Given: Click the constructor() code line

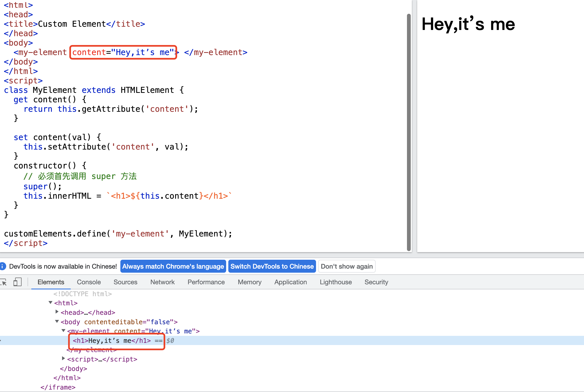Looking at the screenshot, I should click(50, 165).
